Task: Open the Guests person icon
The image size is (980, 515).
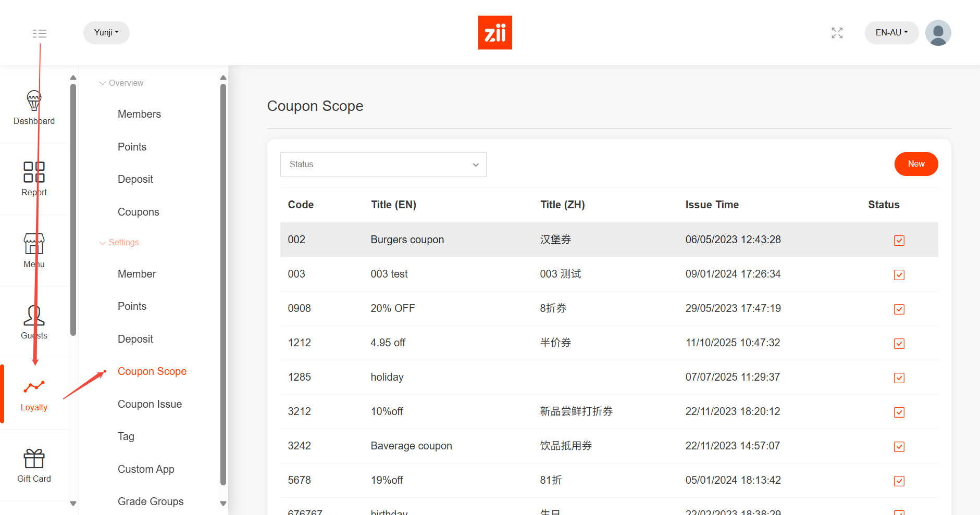Action: pyautogui.click(x=34, y=316)
